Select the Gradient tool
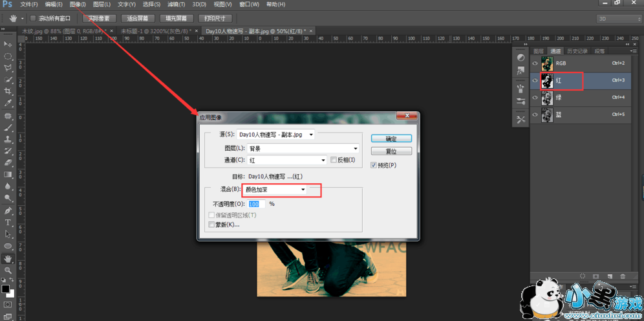Image resolution: width=644 pixels, height=321 pixels. [x=8, y=174]
